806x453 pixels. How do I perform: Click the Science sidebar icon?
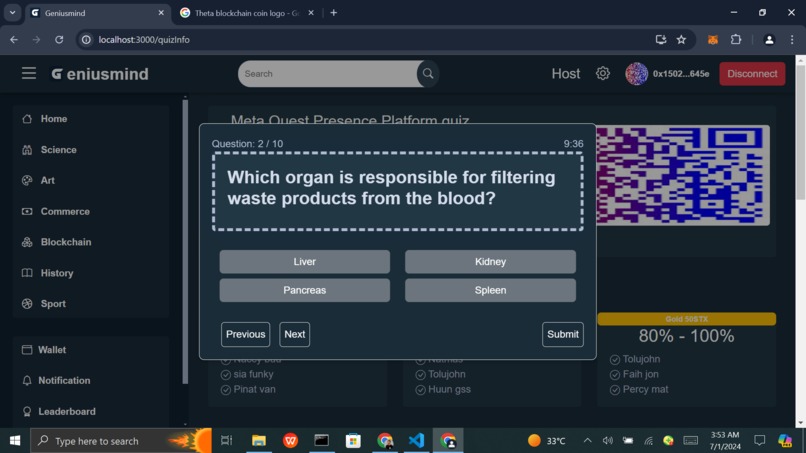click(27, 150)
